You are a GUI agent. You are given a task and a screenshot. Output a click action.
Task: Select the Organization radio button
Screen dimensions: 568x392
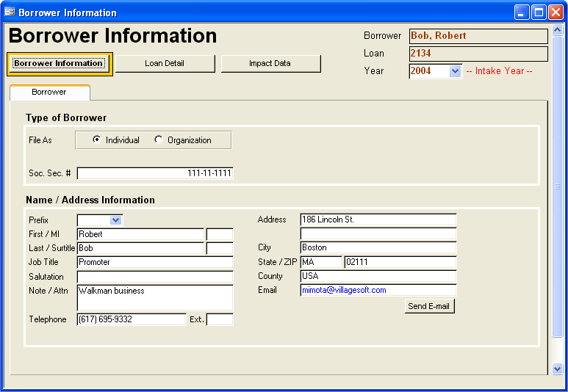(159, 140)
